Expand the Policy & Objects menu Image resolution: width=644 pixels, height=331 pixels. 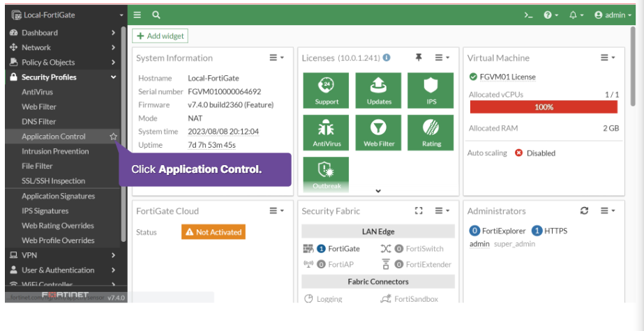tap(63, 62)
